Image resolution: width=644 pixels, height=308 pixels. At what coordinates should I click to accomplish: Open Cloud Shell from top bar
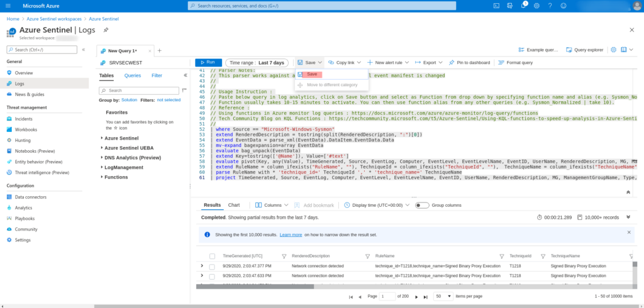click(x=496, y=6)
